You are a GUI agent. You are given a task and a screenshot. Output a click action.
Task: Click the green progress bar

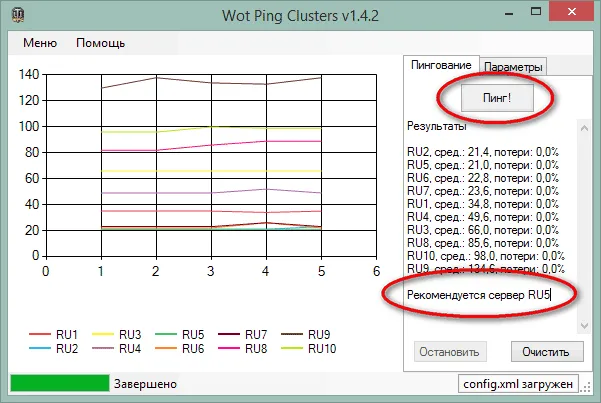coord(58,383)
